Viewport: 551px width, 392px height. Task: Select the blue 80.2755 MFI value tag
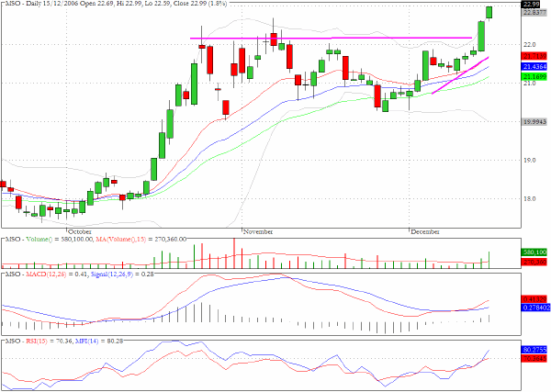click(535, 350)
